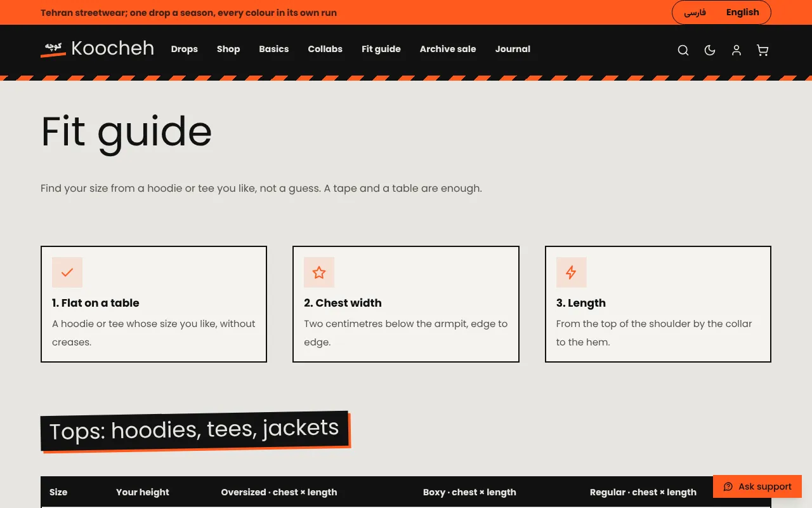
Task: Switch language to فارسی
Action: (x=695, y=13)
